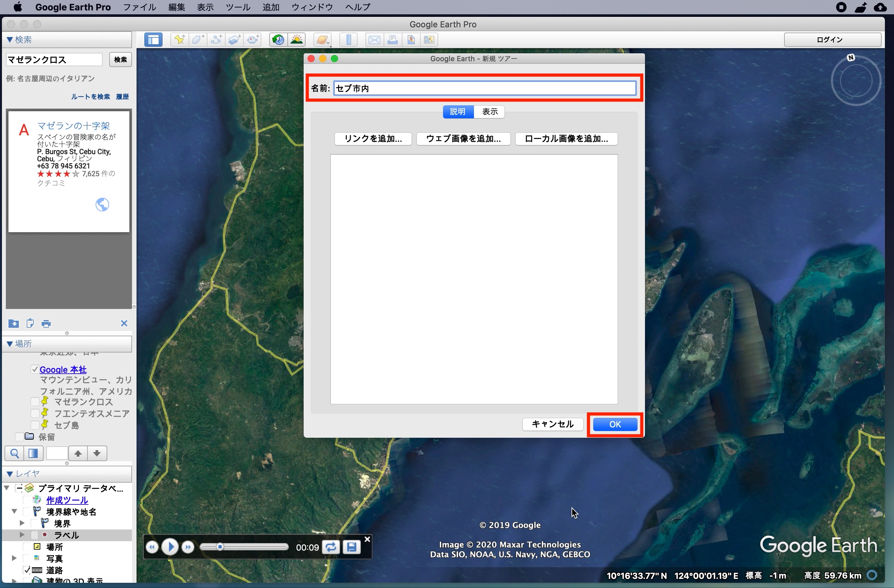Click the email envelope icon
Screen dimensions: 894x588
tap(374, 39)
